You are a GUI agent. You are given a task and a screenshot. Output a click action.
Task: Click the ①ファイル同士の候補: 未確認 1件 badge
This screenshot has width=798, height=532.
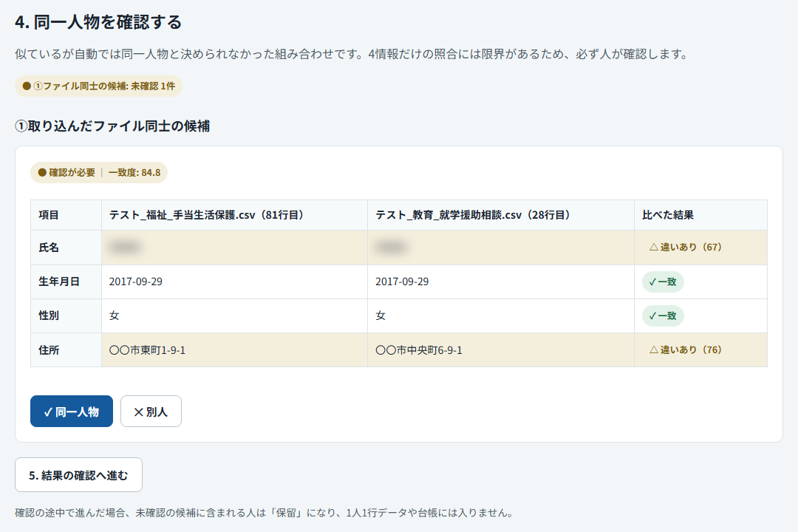pyautogui.click(x=99, y=86)
